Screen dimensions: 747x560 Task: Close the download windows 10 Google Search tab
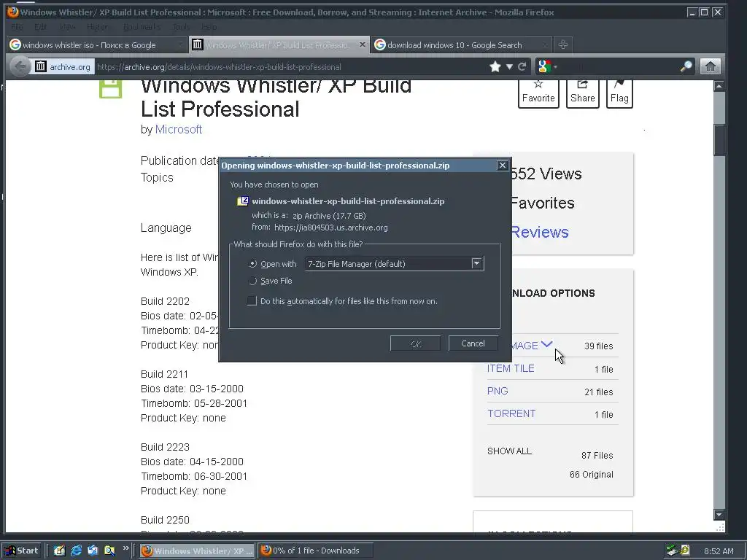coord(544,44)
